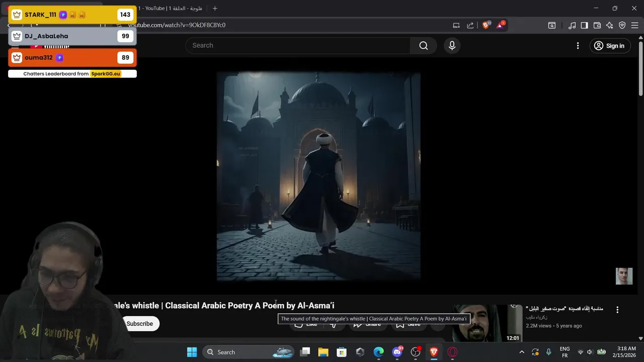Open Opera browser from the taskbar
644x362 pixels.
[x=452, y=352]
